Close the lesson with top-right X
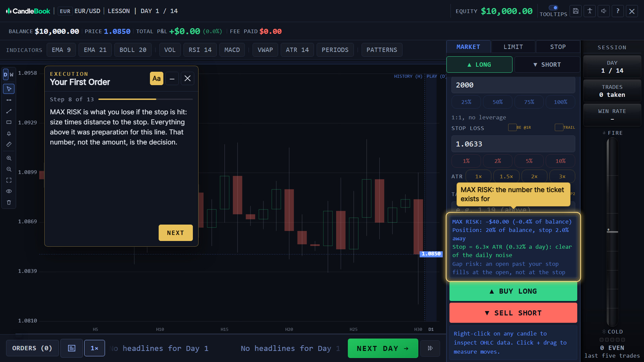 coord(632,11)
